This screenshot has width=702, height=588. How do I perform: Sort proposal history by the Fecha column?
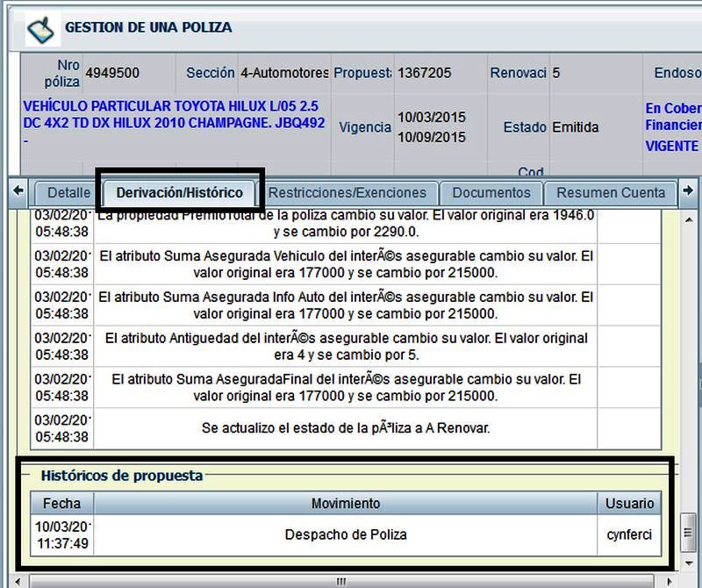[x=61, y=504]
